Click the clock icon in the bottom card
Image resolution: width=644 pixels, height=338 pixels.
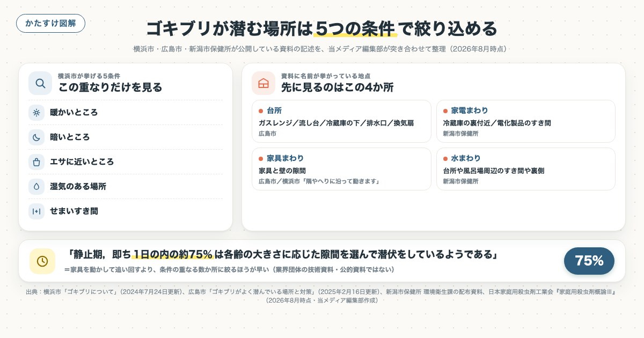42,261
